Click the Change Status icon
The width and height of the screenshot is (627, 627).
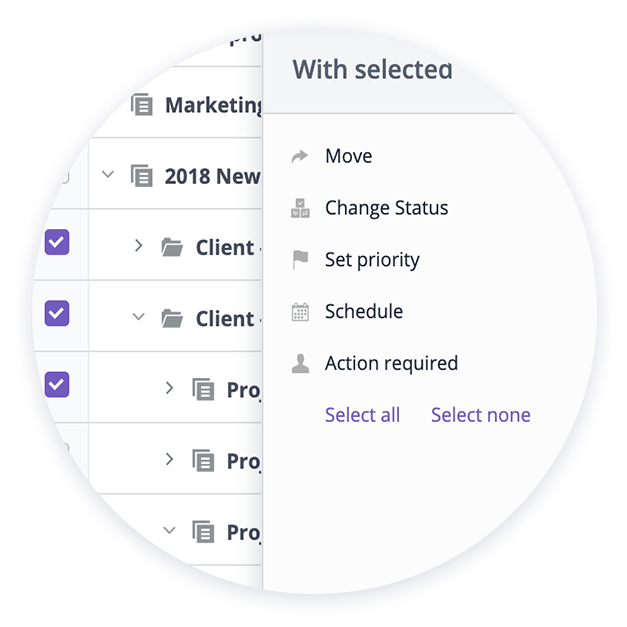click(x=300, y=208)
